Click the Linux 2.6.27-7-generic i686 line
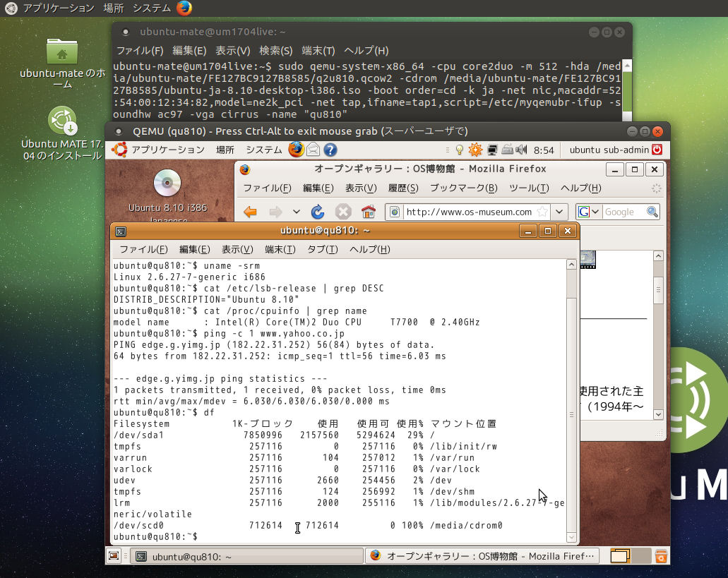Viewport: 728px width, 578px height. point(189,277)
